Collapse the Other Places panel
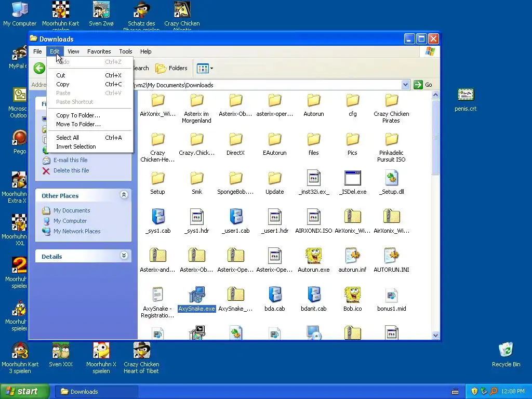532x399 pixels. point(124,195)
